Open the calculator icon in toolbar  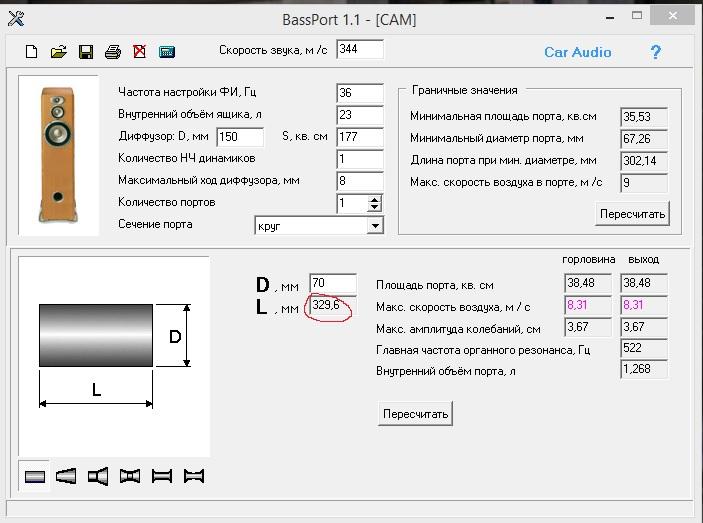(167, 51)
